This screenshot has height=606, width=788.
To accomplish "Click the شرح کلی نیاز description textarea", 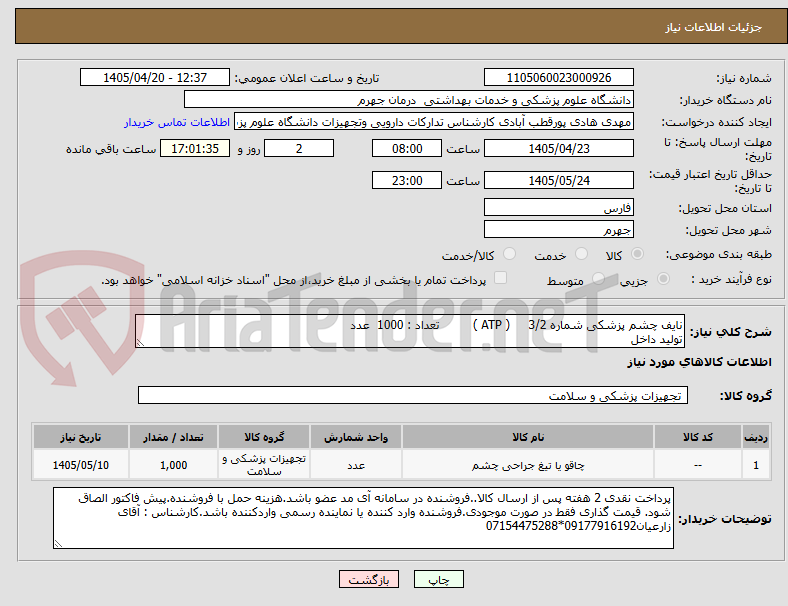I will 410,331.
